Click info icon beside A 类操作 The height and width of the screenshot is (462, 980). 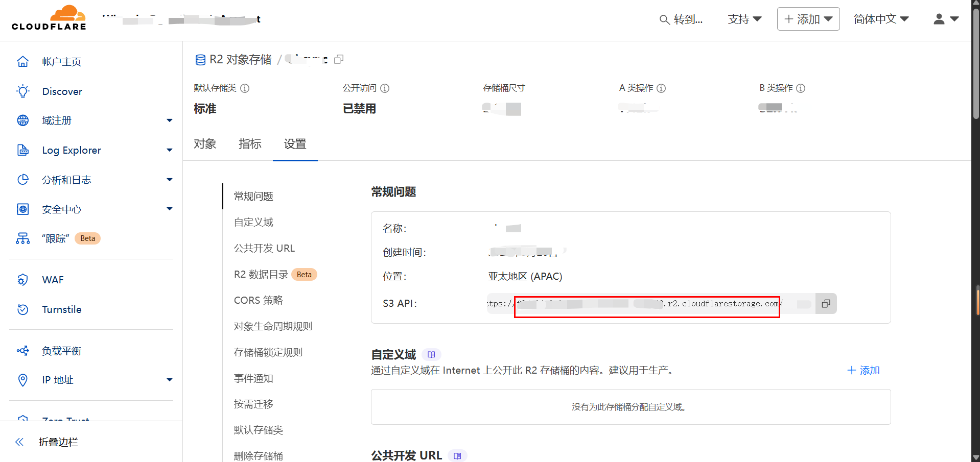(661, 88)
